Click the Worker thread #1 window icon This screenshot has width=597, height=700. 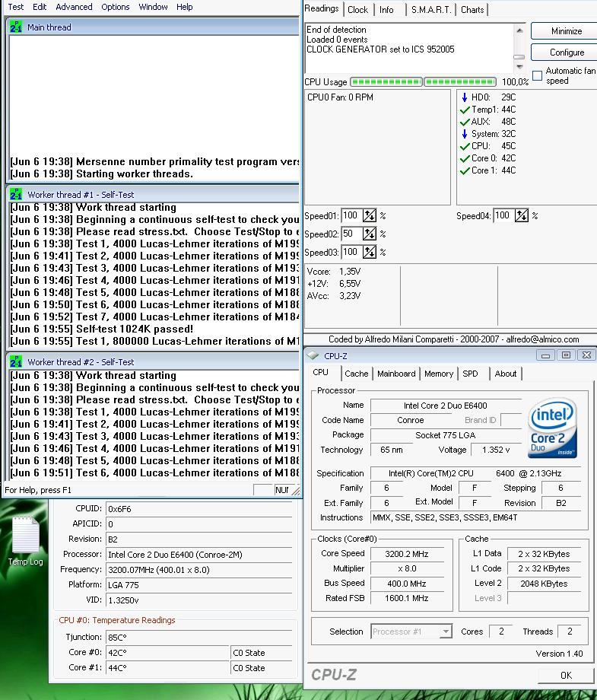(16, 195)
